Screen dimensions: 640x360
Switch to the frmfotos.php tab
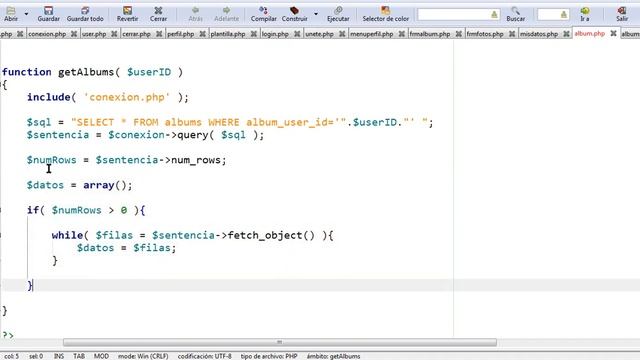click(485, 34)
